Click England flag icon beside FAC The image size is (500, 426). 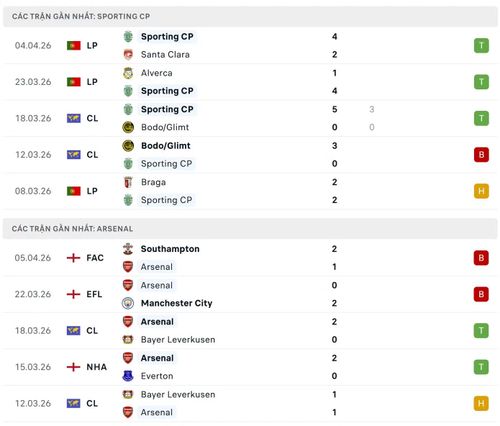coord(73,258)
